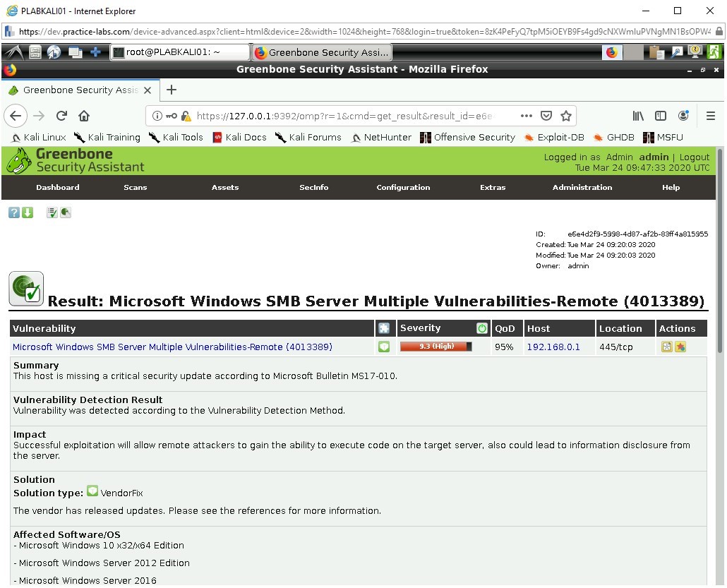Click the green export download icon

27,212
